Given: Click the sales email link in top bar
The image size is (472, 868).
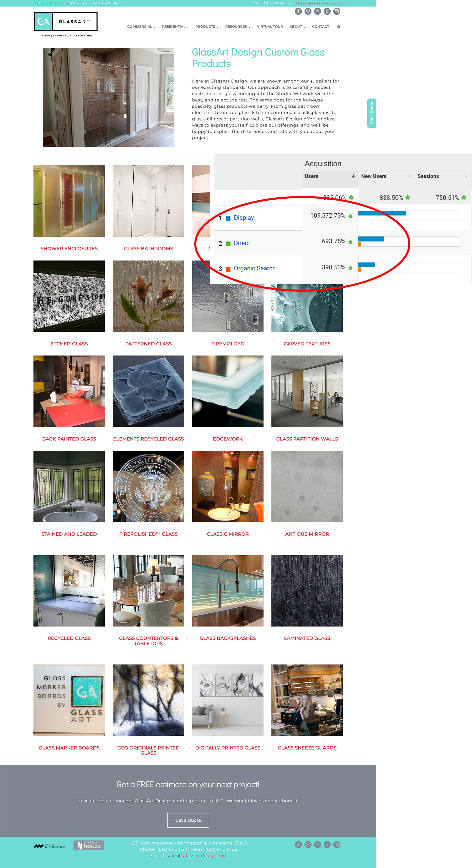Looking at the screenshot, I should click(319, 3).
